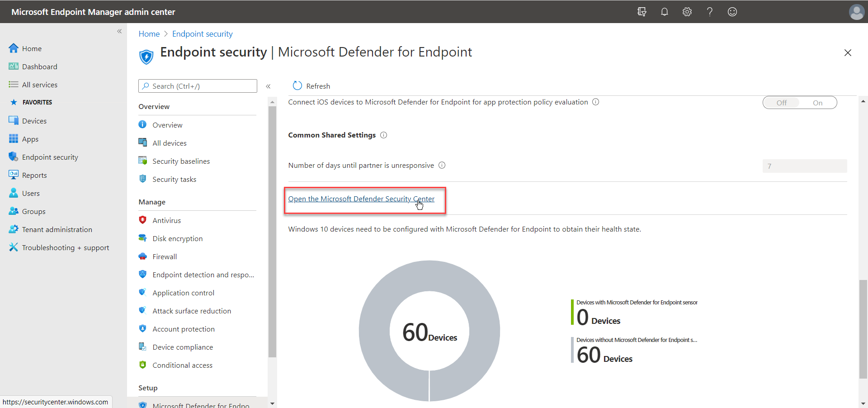This screenshot has height=408, width=868.
Task: Close the Endpoint security blade
Action: click(x=848, y=52)
